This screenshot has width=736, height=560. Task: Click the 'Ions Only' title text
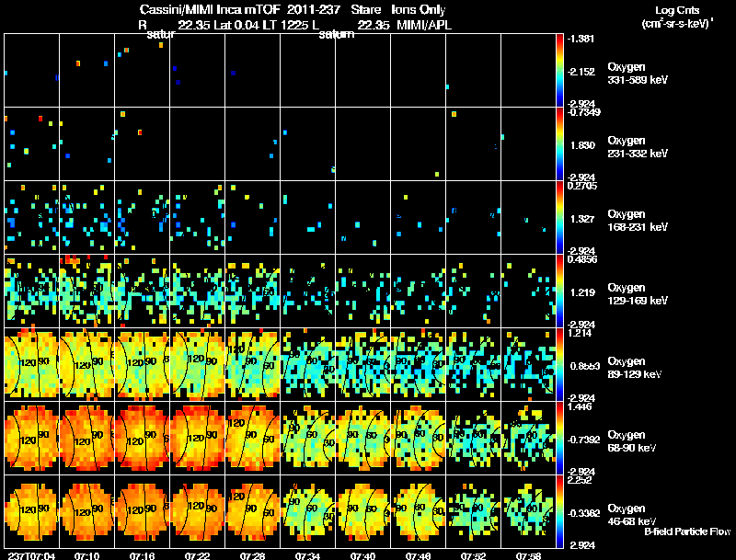(x=419, y=10)
